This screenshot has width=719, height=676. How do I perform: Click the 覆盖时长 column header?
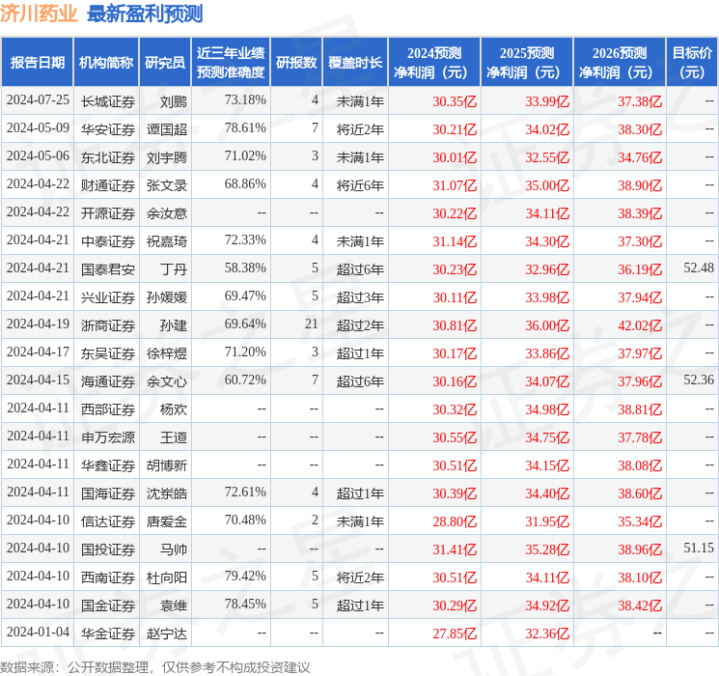(355, 62)
